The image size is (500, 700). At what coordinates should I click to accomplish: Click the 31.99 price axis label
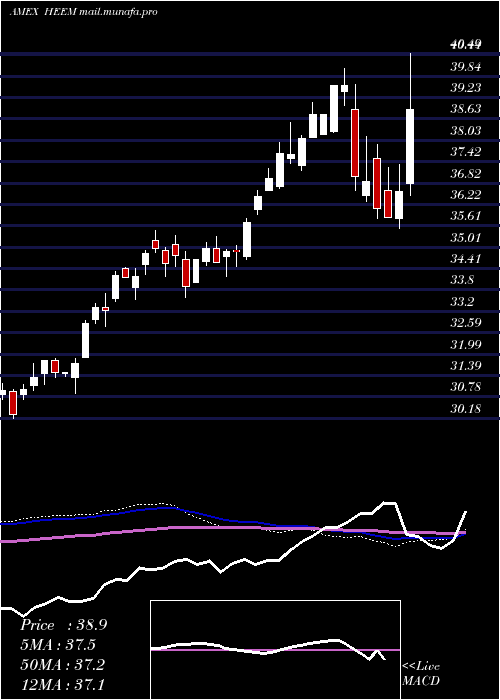[466, 344]
